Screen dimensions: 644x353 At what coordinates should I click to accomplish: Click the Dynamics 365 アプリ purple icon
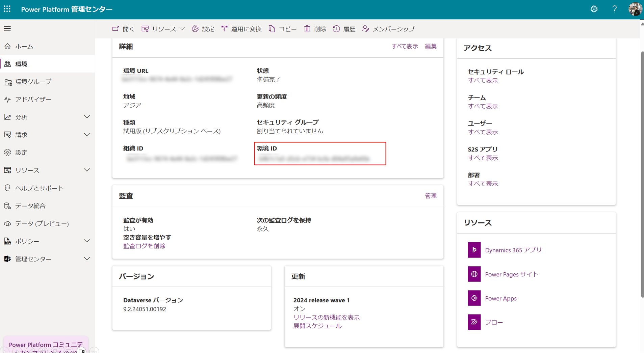point(474,250)
